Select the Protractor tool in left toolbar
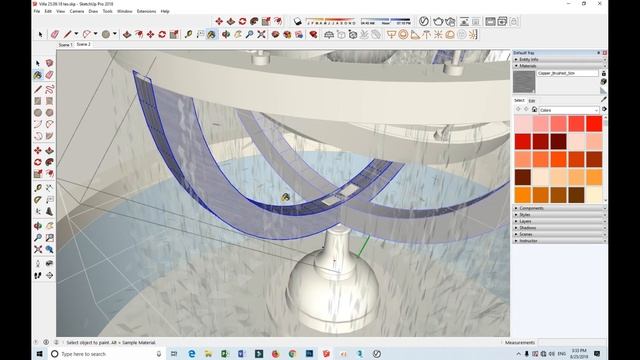 point(38,200)
